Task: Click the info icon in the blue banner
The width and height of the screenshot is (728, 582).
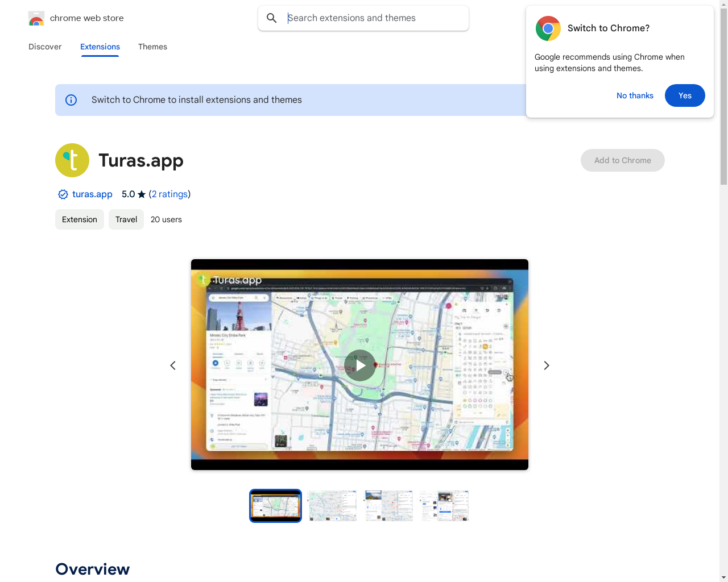Action: [x=71, y=100]
